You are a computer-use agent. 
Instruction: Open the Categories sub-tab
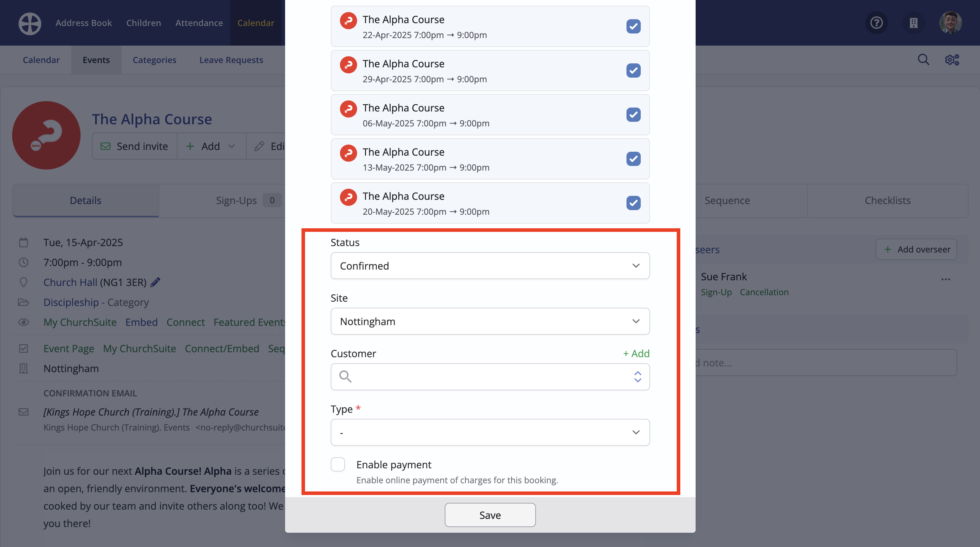154,60
